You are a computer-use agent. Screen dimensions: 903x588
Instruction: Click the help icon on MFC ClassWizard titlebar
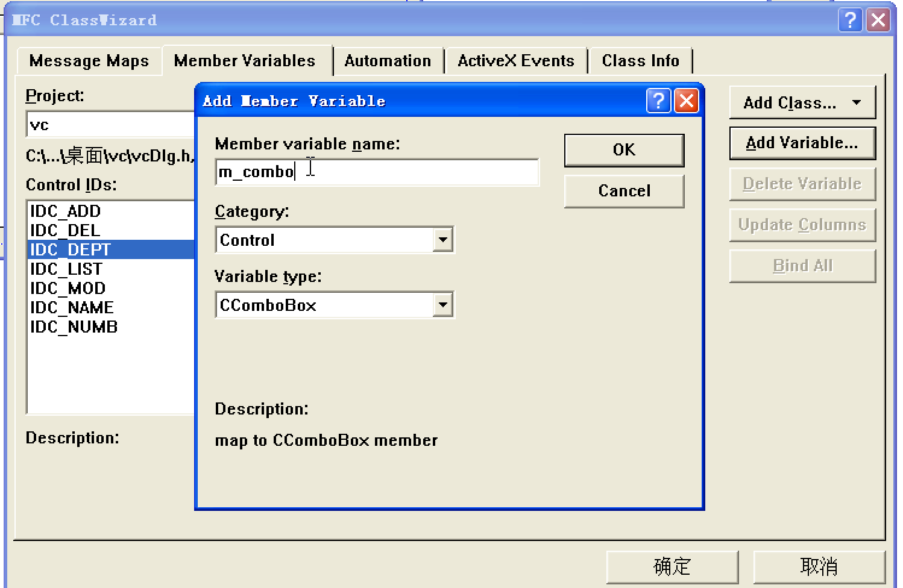(851, 20)
